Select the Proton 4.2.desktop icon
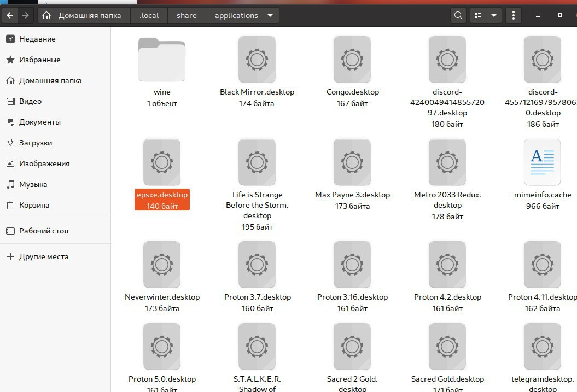 [447, 265]
